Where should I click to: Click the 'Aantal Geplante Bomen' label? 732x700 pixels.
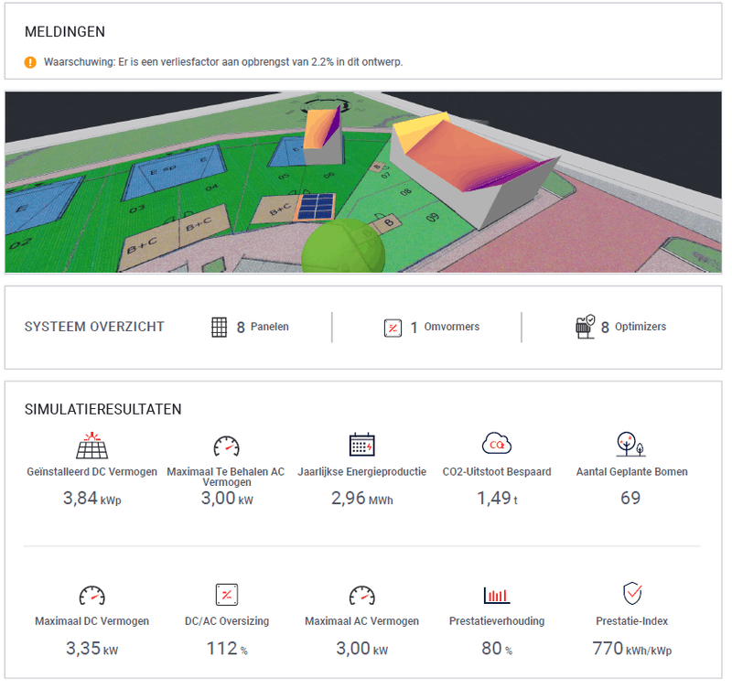[x=631, y=472]
